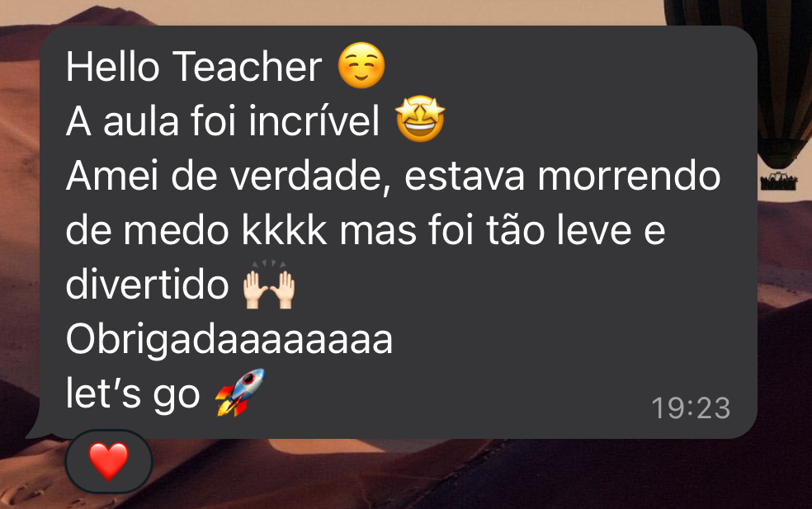Click the raised hands emoji
This screenshot has width=812, height=509.
(269, 285)
